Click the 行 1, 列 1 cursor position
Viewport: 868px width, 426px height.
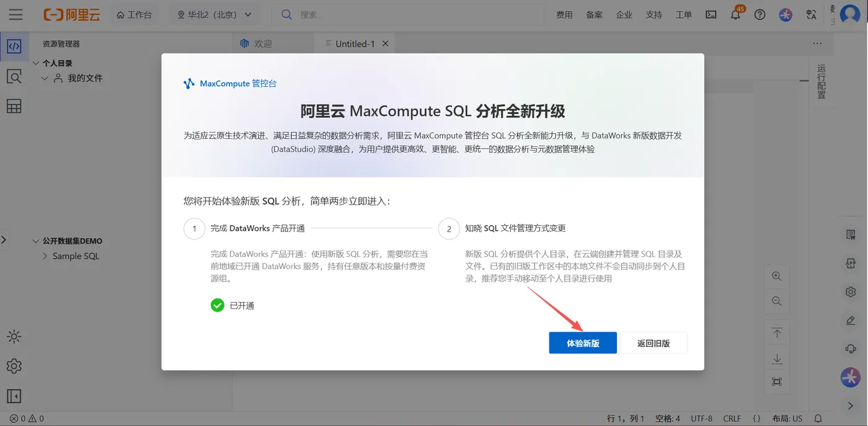point(626,419)
